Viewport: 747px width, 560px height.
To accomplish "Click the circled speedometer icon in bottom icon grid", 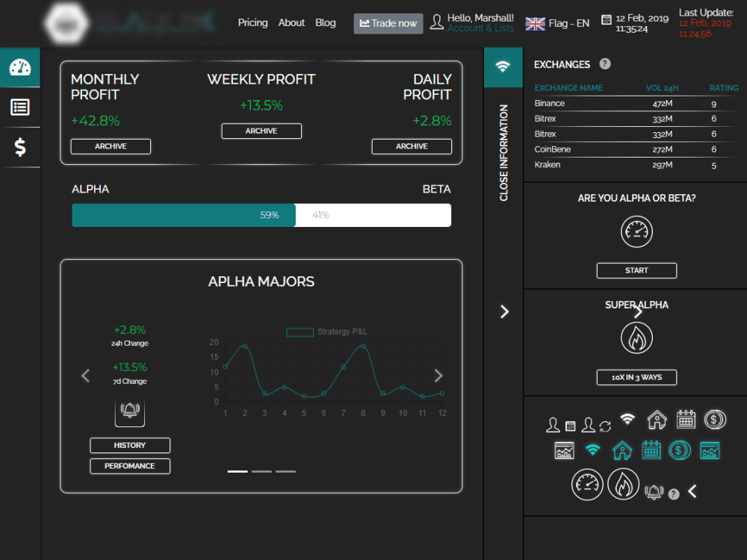I will tap(587, 485).
